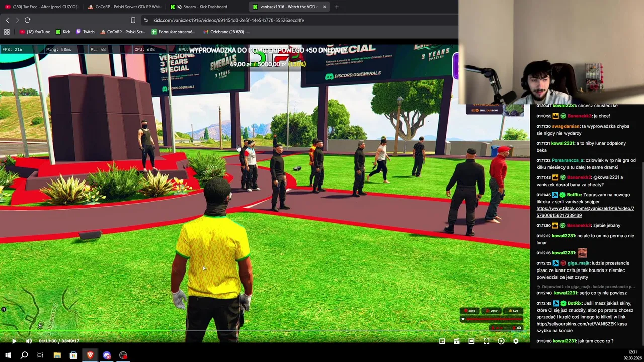The height and width of the screenshot is (362, 644).
Task: Open Formularz streamó... bookmark
Action: coord(174,32)
